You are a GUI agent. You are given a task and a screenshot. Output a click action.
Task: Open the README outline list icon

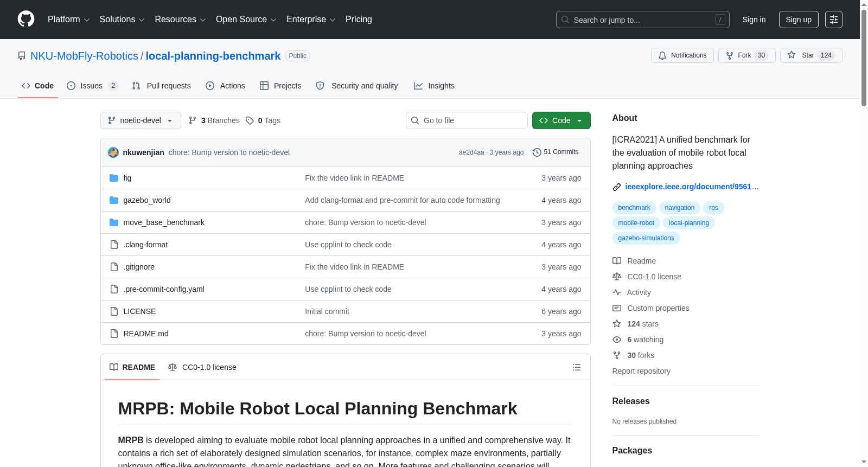click(577, 367)
